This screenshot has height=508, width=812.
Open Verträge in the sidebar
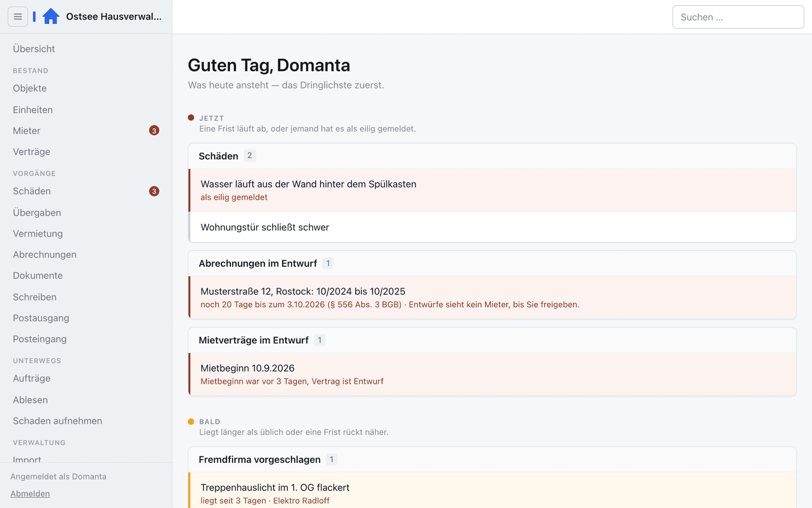click(x=31, y=152)
